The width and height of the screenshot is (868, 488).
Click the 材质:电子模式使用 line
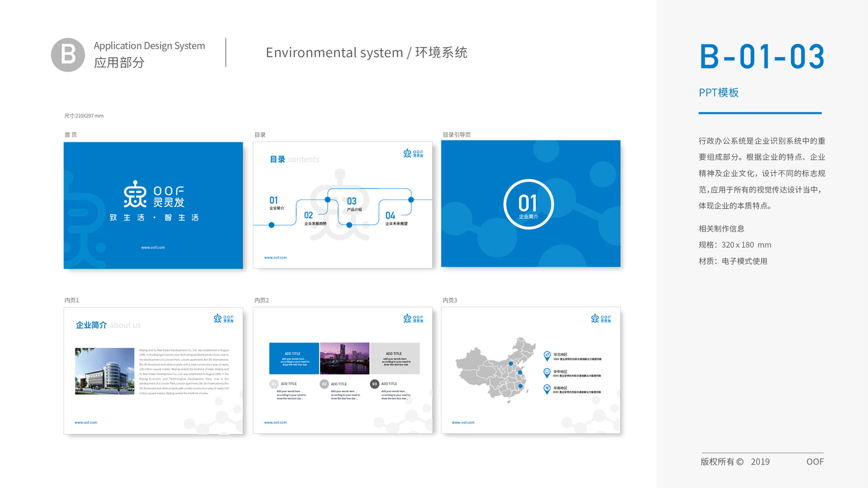tap(733, 261)
